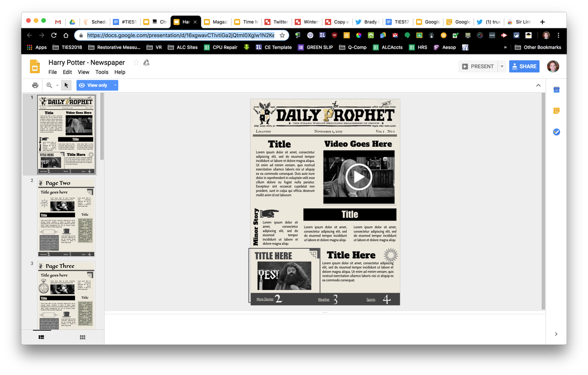Click the browser address bar URL
This screenshot has width=588, height=375.
(x=181, y=35)
